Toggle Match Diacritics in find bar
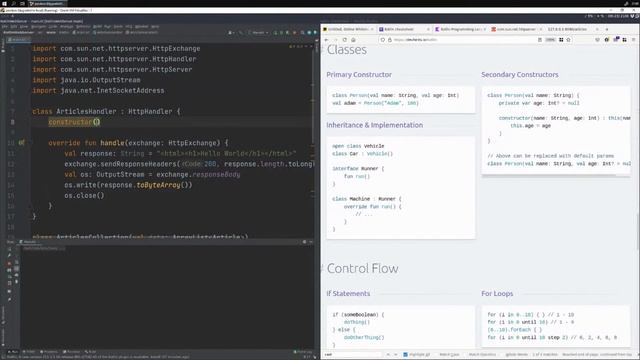This screenshot has height=360, width=640. point(482,355)
